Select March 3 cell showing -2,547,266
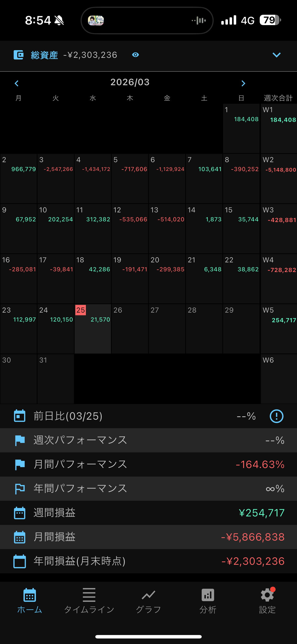 point(56,179)
